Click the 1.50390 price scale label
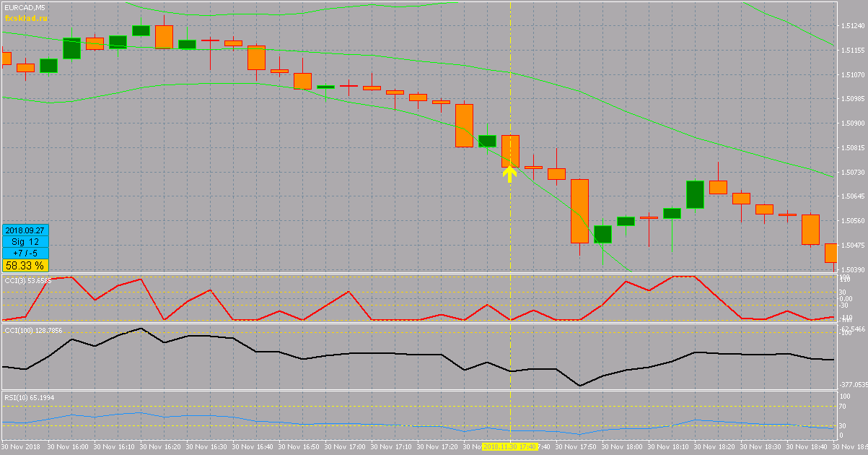This screenshot has height=455, width=868. (852, 269)
